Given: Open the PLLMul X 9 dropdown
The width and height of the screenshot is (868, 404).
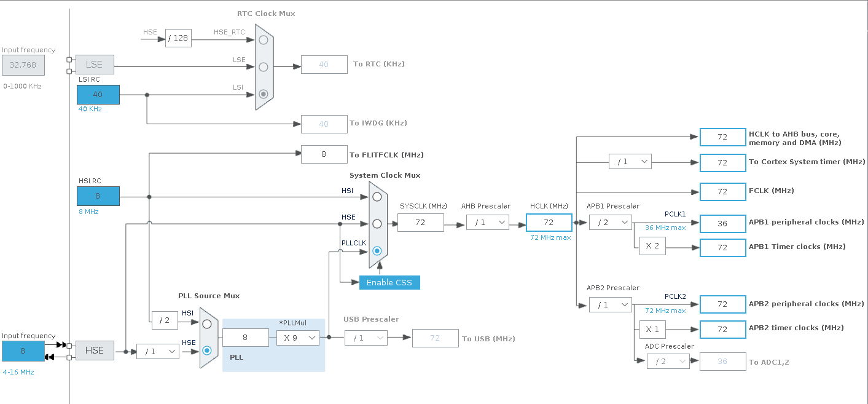Looking at the screenshot, I should click(298, 337).
